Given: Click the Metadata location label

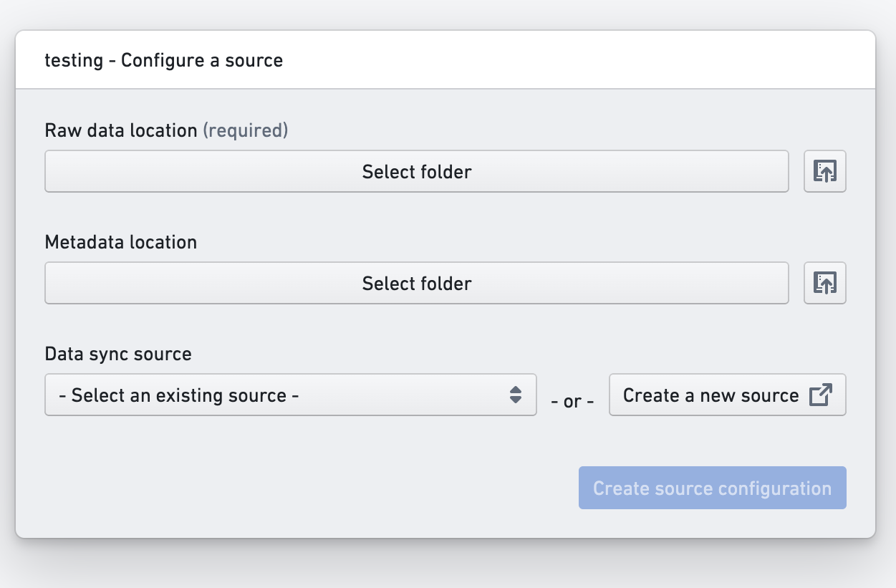Looking at the screenshot, I should coord(121,242).
